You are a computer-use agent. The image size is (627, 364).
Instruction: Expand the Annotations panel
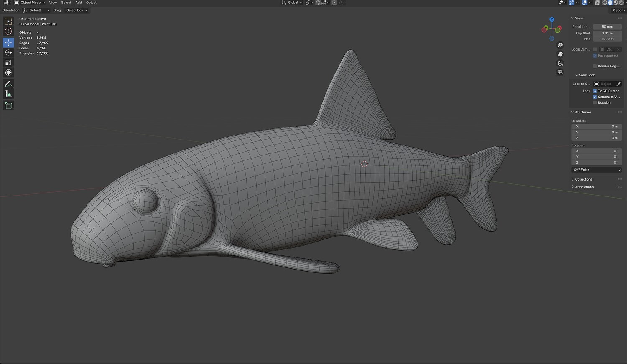[582, 187]
